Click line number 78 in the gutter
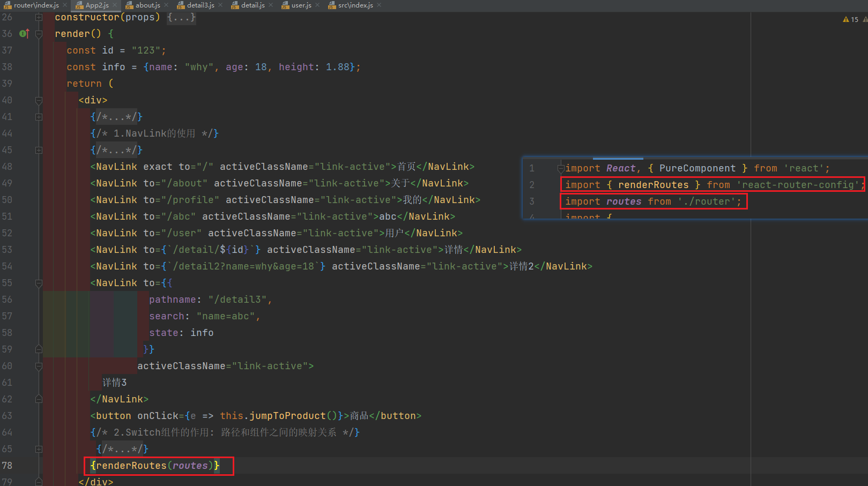Image resolution: width=868 pixels, height=486 pixels. click(x=7, y=466)
